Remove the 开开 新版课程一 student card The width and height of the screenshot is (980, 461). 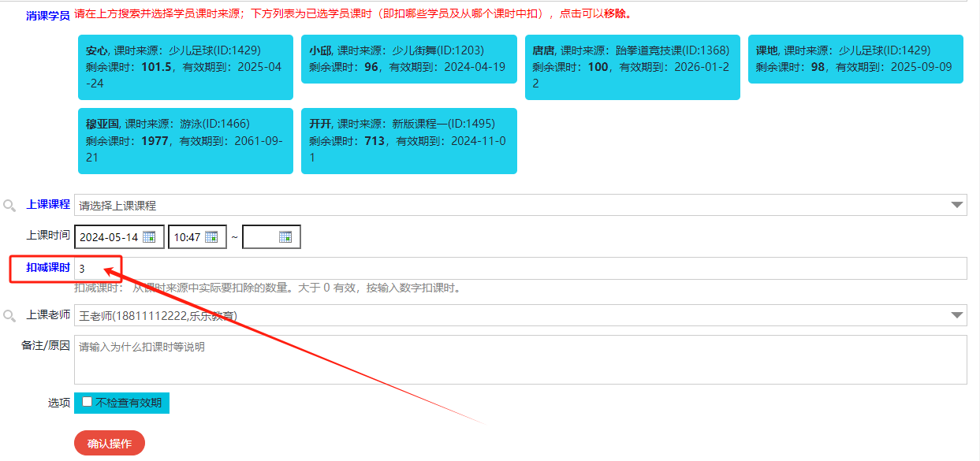coord(408,141)
